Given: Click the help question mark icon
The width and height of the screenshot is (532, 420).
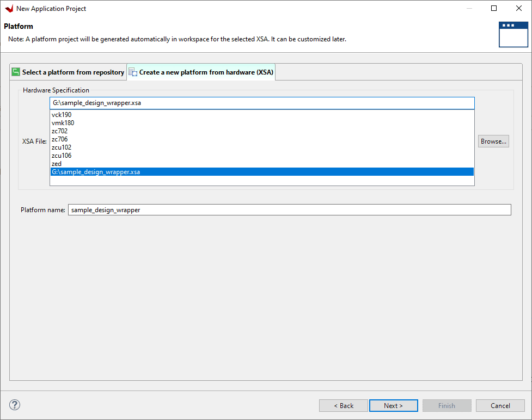Looking at the screenshot, I should (15, 405).
